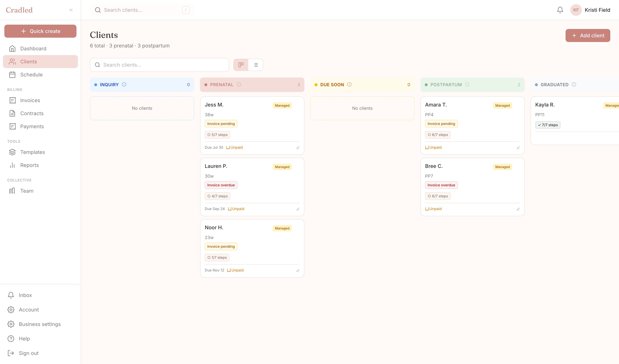Open the Bree C. client card
This screenshot has width=619, height=364.
pyautogui.click(x=472, y=187)
